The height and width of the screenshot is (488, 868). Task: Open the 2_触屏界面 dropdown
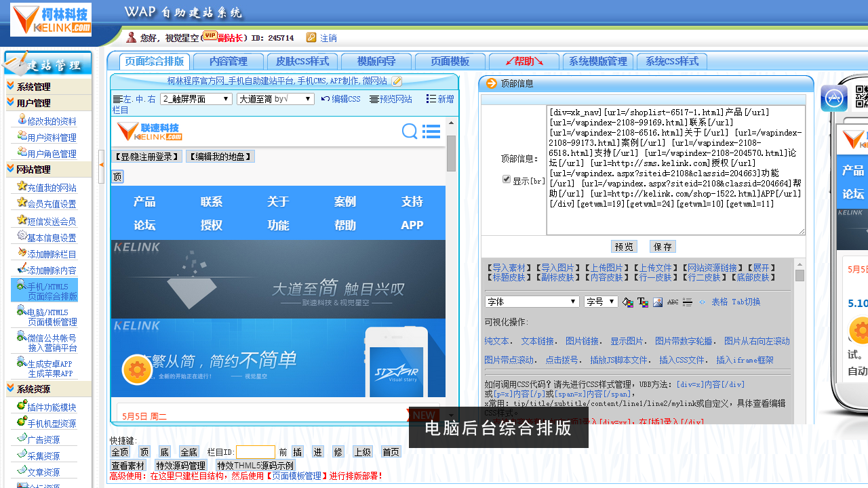[x=196, y=99]
